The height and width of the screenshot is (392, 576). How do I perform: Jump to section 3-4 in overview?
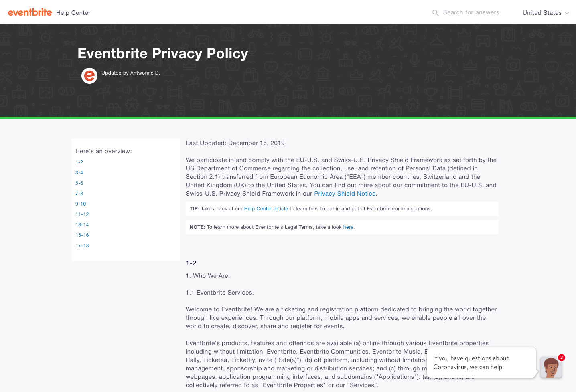pos(79,173)
